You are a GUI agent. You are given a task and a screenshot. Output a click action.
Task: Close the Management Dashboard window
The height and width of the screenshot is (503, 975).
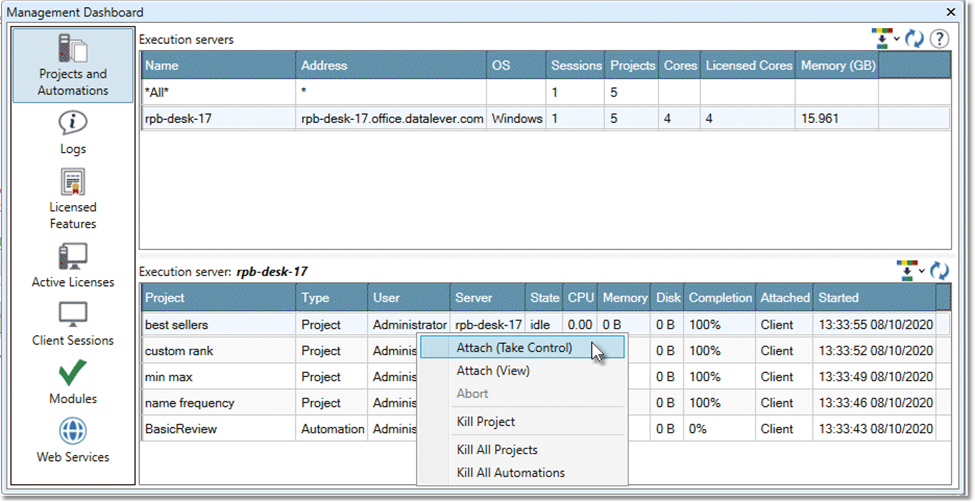click(x=949, y=12)
